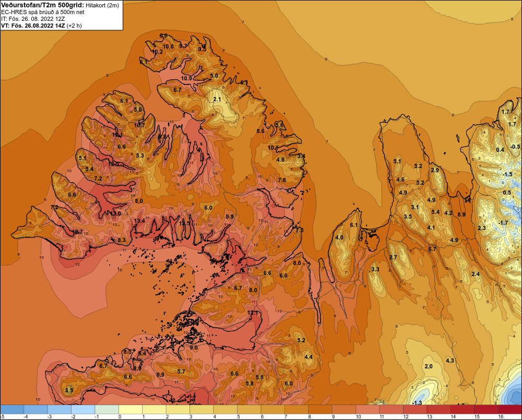Viewport: 522px width, 420px height.
Task: Click the 'Veðurstofan/T2m 500grid' title text
Action: (42, 5)
